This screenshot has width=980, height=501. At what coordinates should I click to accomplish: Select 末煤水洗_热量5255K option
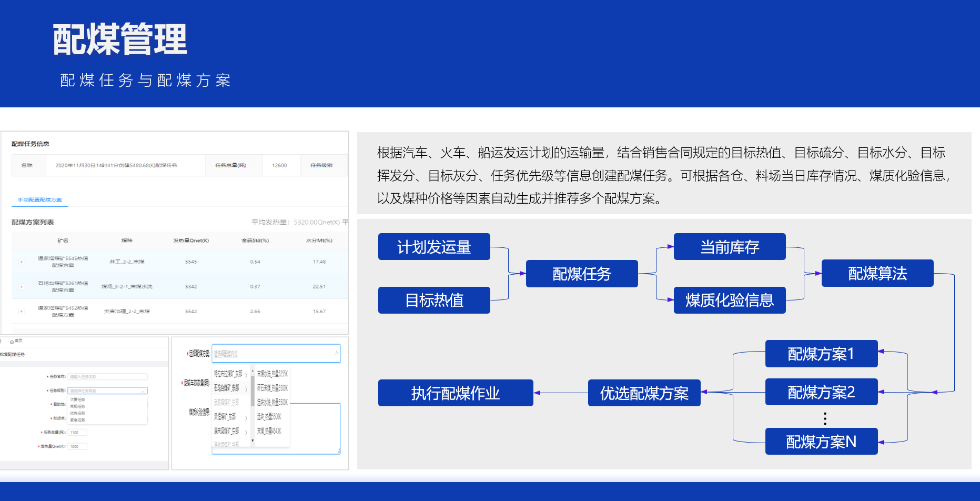272,374
